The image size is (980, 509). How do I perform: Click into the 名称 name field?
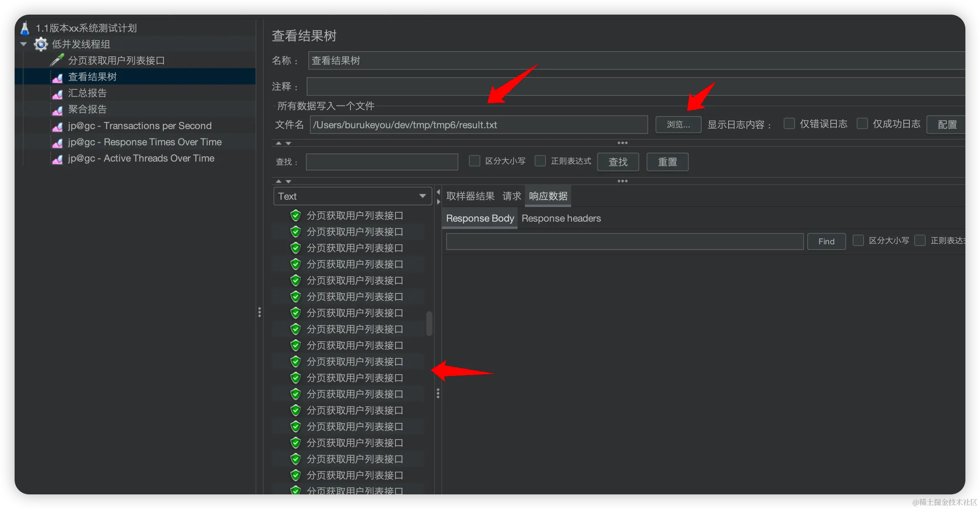tap(636, 60)
